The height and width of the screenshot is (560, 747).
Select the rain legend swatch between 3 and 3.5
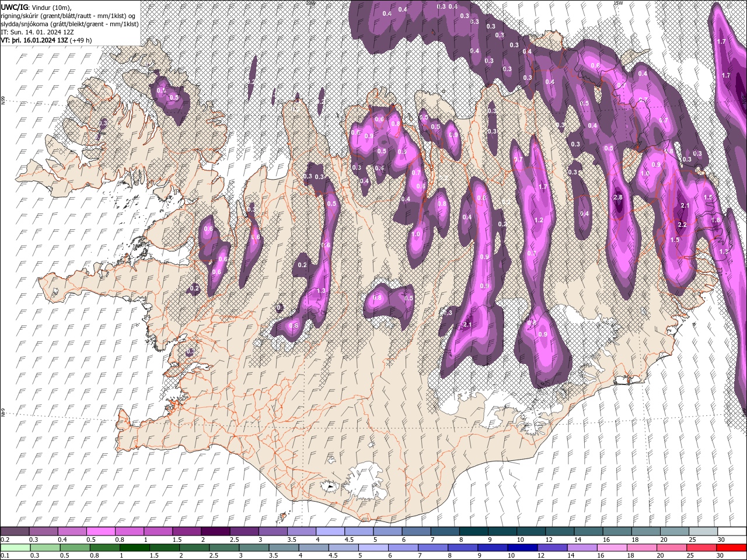tap(254, 548)
